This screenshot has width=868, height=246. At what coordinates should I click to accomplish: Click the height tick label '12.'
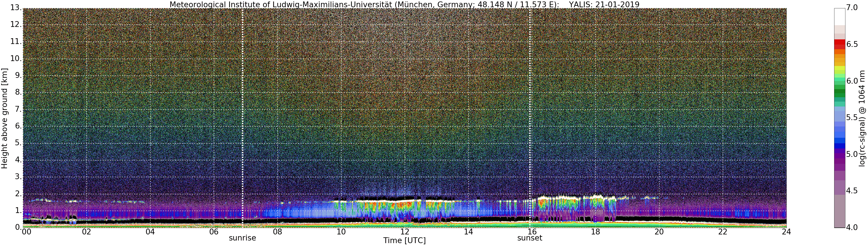16,25
